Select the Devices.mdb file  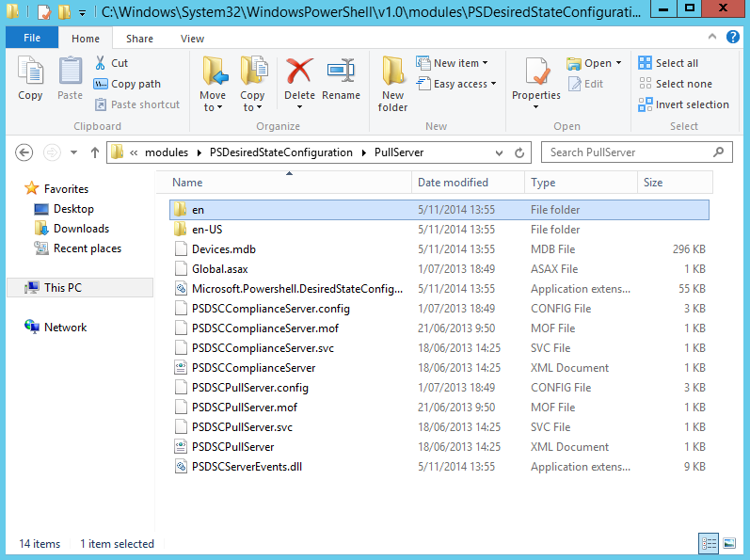click(x=439, y=249)
